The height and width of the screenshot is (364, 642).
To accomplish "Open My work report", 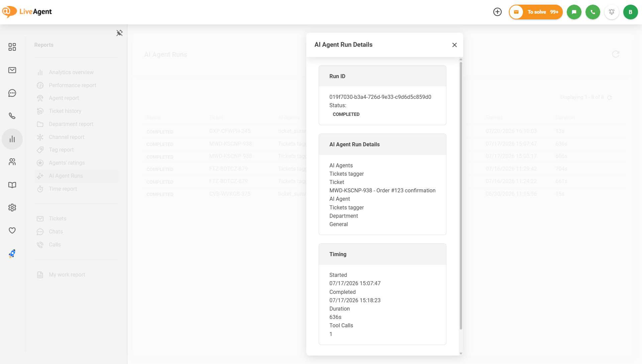I will click(77, 275).
